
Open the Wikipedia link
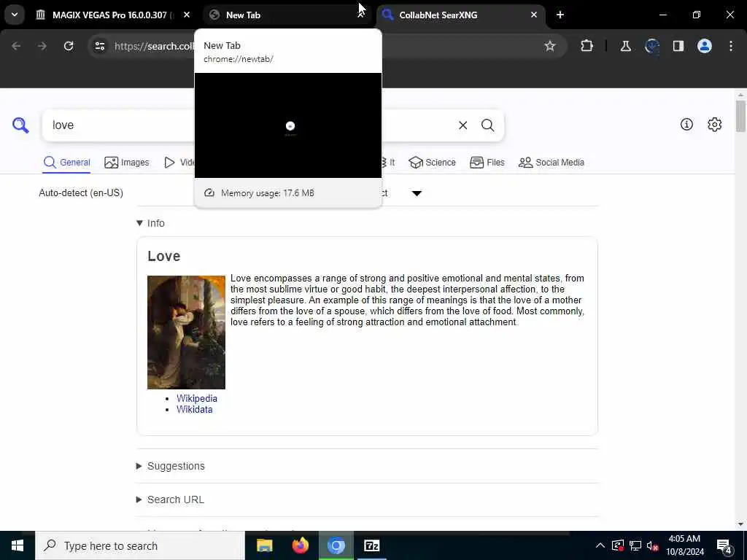197,399
